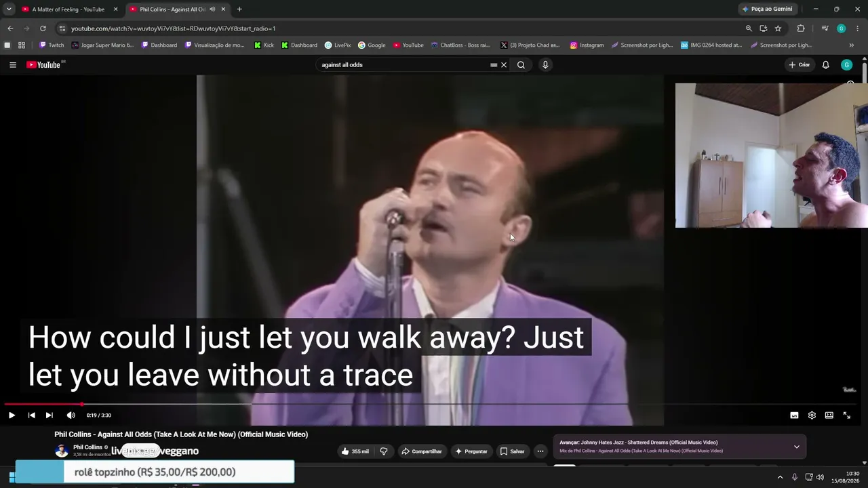
Task: Expand the Avançar playlist panel chevron
Action: pyautogui.click(x=796, y=447)
